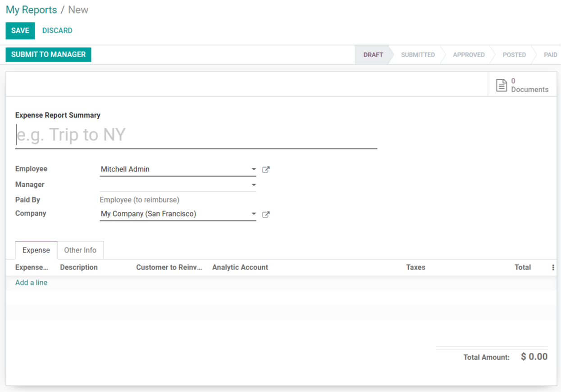Viewport: 561px width, 392px height.
Task: Click the $ 0.00 total amount
Action: (534, 357)
